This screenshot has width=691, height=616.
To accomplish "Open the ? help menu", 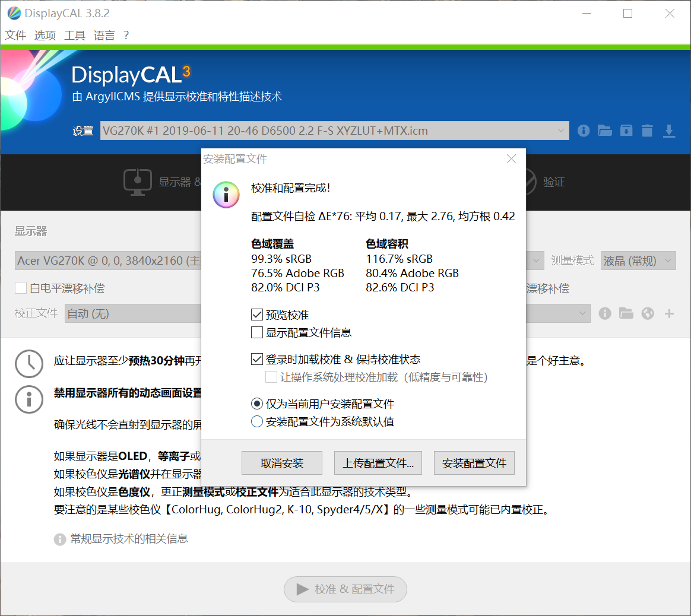I will [126, 35].
